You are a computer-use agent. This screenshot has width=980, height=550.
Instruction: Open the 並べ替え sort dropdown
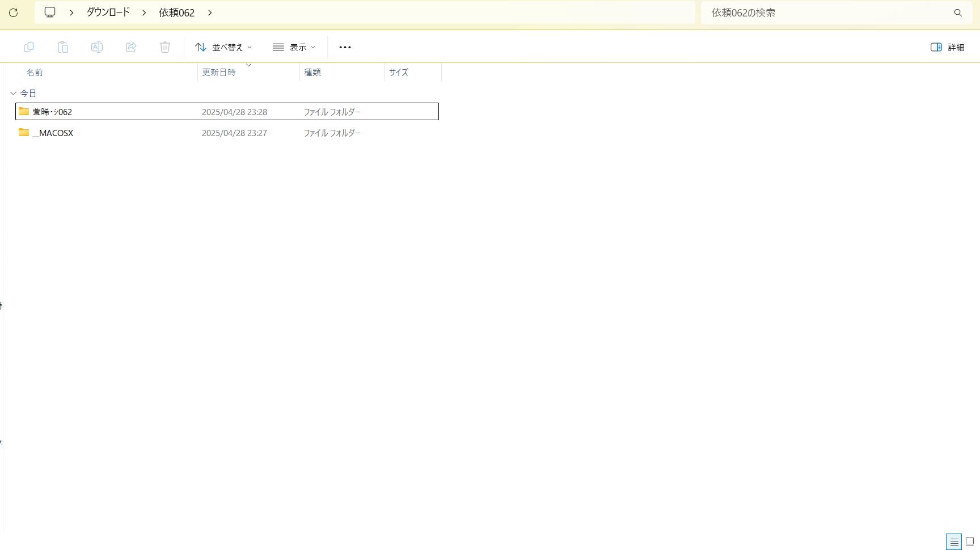tap(223, 47)
